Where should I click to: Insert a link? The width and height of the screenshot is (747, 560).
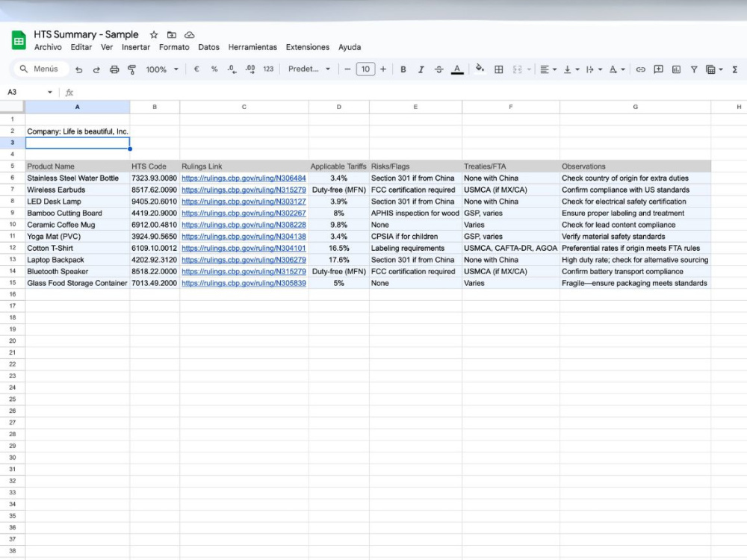640,69
